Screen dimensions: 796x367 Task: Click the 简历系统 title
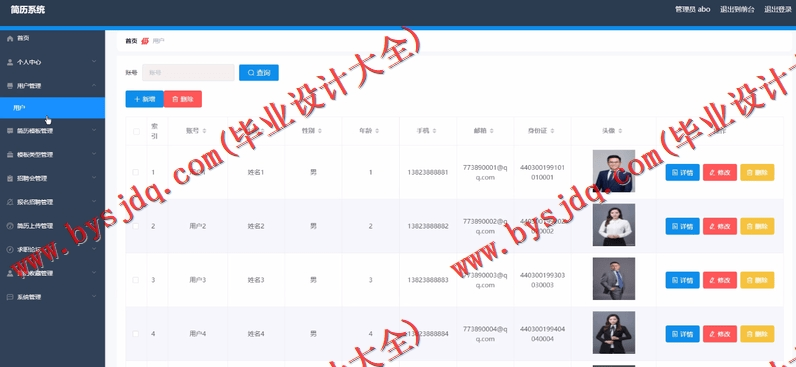(x=27, y=10)
